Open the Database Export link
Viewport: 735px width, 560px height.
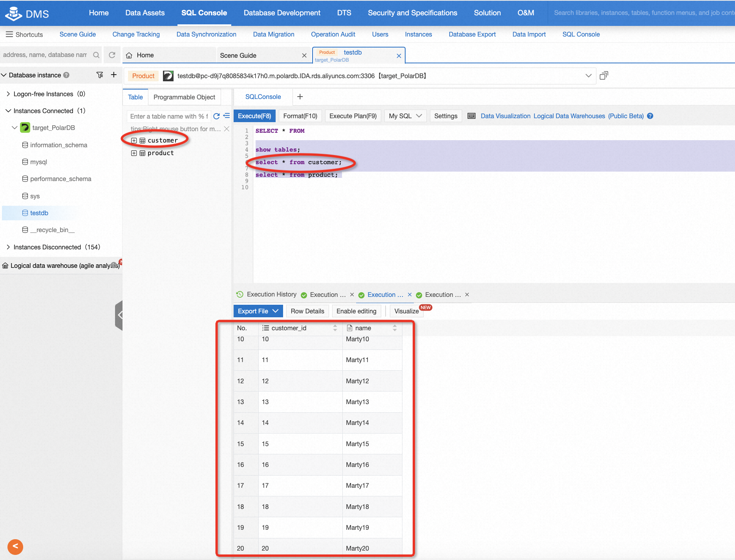click(x=472, y=34)
